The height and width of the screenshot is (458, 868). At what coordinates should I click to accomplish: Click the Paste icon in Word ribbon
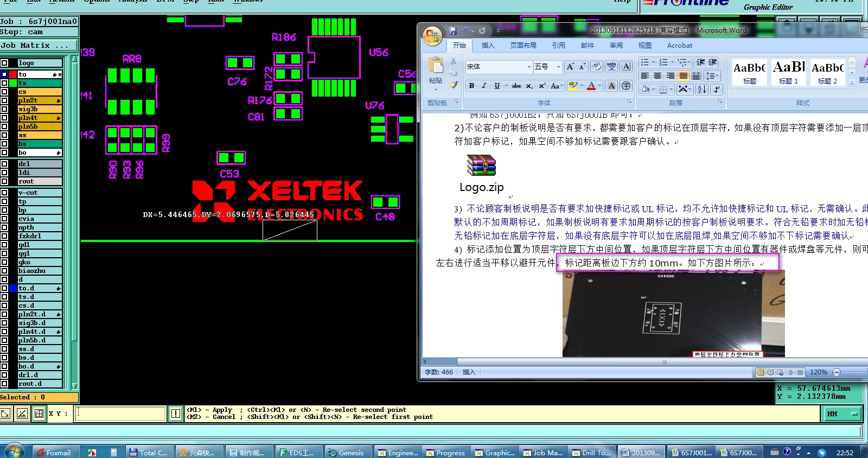tap(436, 66)
